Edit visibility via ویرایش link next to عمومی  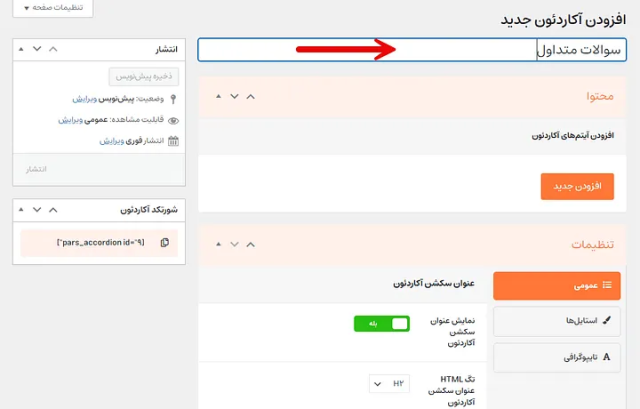coord(70,120)
